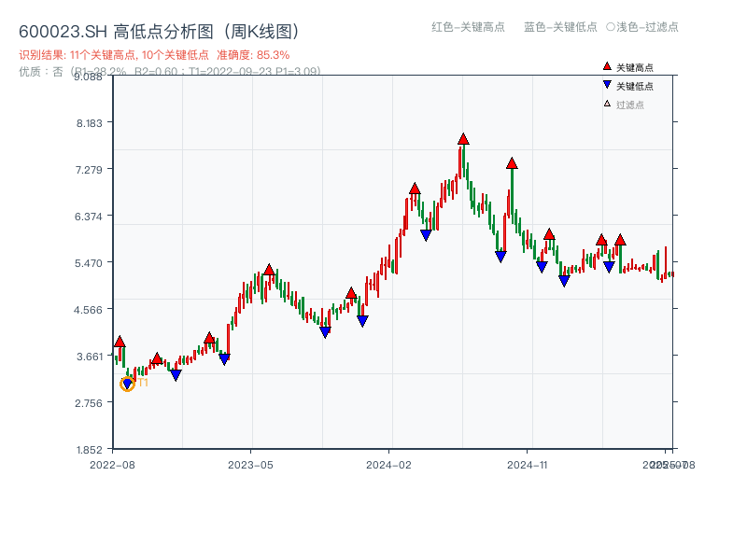Viewport: 747px width, 560px height.
Task: Click the 7.279 y-axis label
Action: tap(89, 170)
